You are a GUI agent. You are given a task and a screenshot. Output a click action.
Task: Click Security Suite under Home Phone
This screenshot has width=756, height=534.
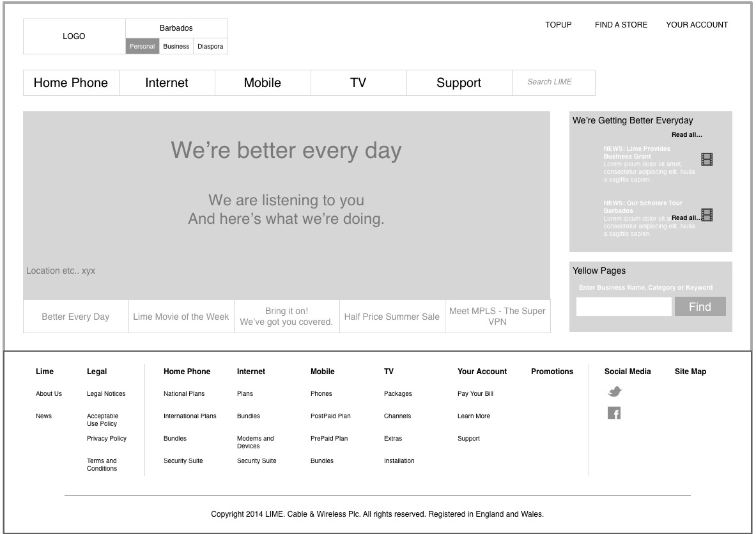pyautogui.click(x=183, y=460)
